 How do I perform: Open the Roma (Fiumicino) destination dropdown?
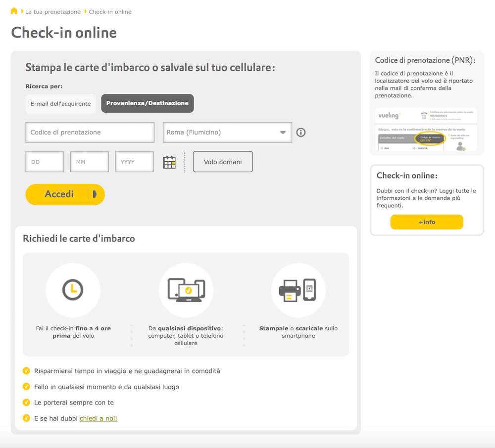click(227, 132)
